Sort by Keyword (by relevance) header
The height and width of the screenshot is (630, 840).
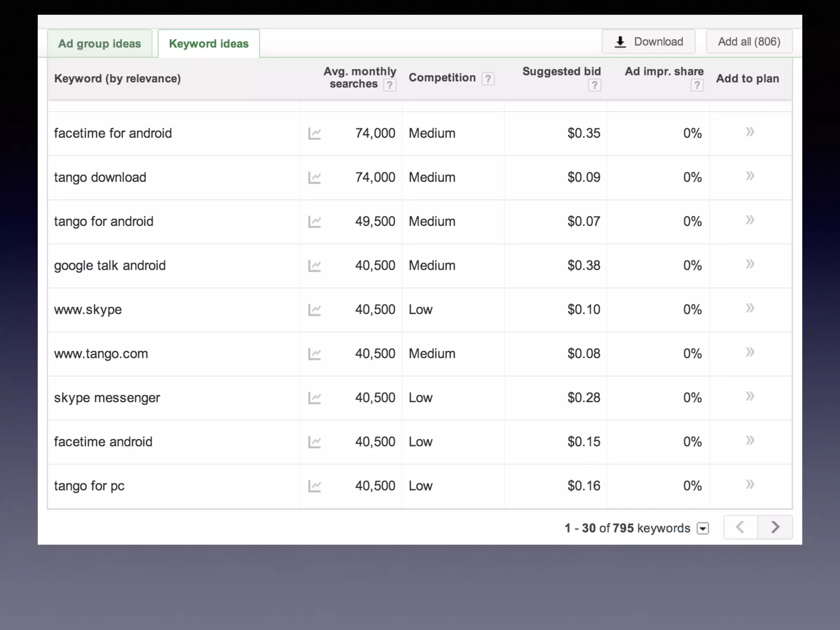pyautogui.click(x=117, y=78)
